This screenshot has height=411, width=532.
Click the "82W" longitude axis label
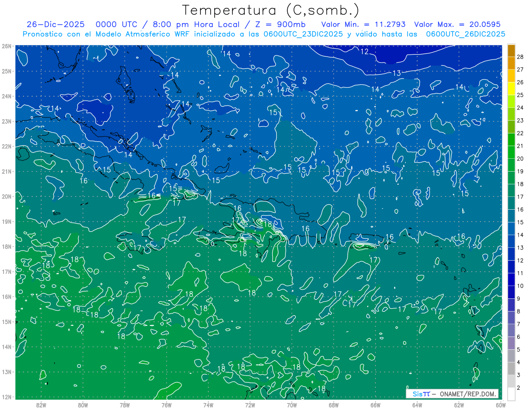pyautogui.click(x=41, y=405)
